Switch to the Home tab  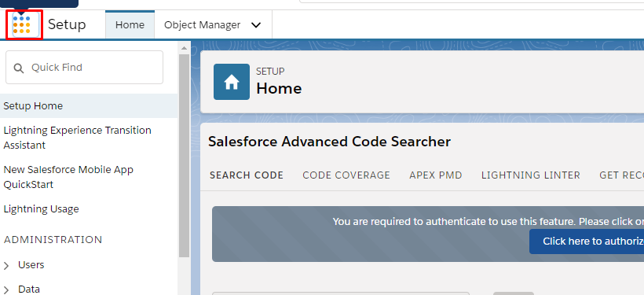pyautogui.click(x=130, y=24)
